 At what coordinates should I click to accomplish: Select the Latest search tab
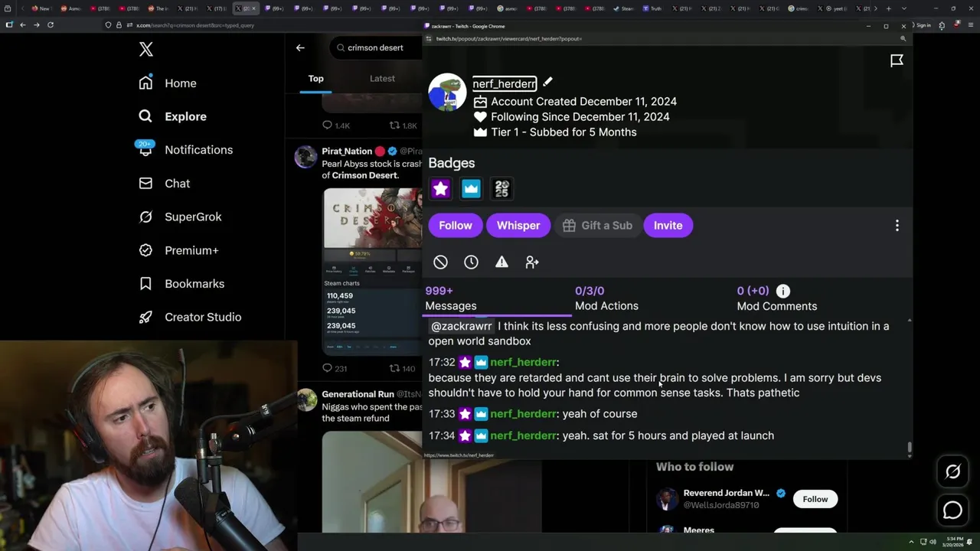point(382,79)
